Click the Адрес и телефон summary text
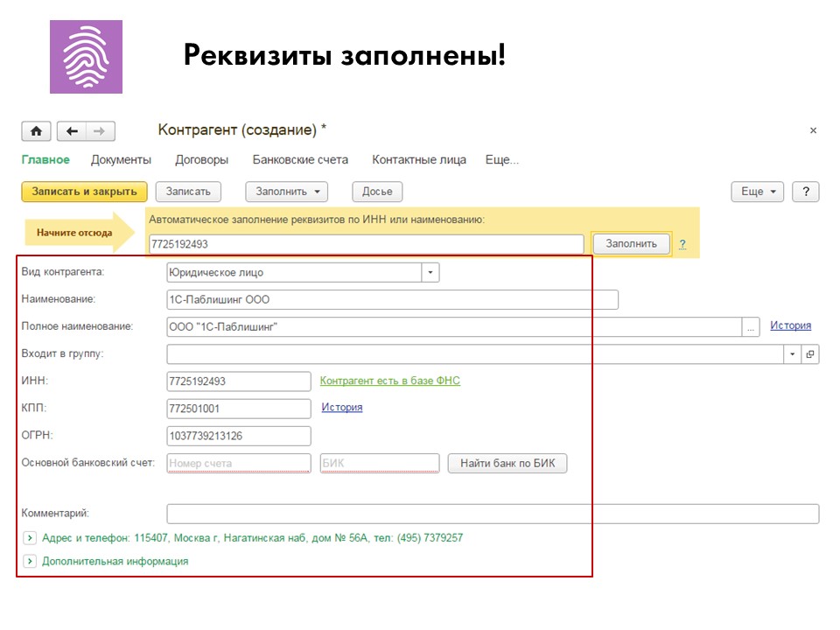This screenshot has height=630, width=840. pos(252,538)
